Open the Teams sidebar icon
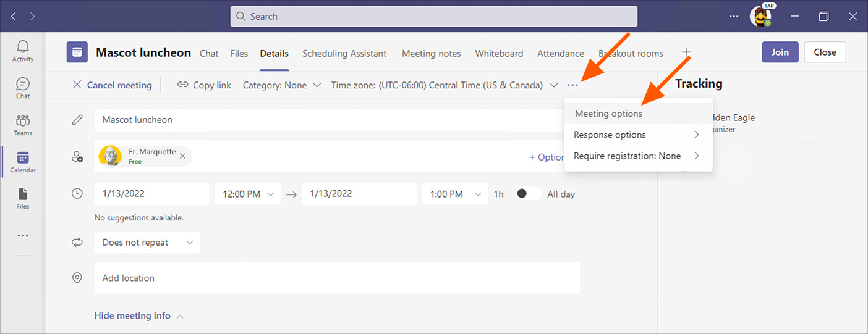The image size is (868, 334). click(23, 125)
